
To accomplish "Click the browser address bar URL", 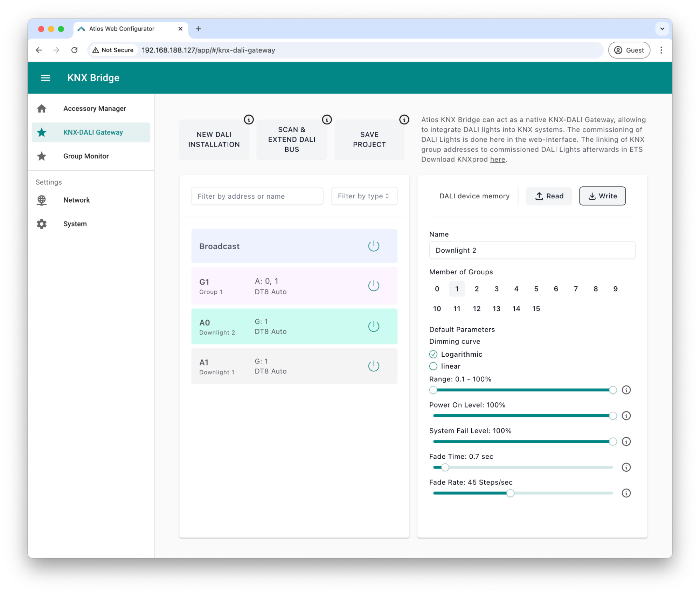I will (x=208, y=50).
